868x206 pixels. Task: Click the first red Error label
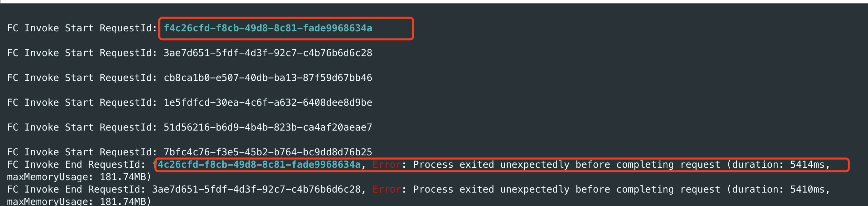[x=387, y=165]
